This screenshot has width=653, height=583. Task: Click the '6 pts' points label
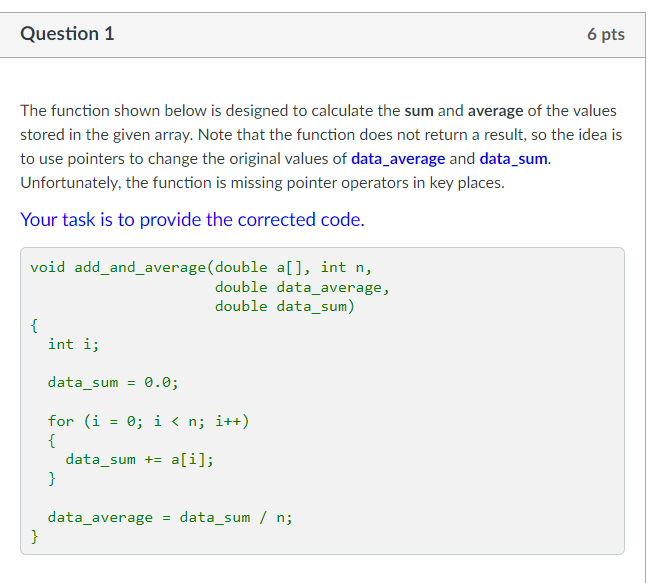[606, 34]
